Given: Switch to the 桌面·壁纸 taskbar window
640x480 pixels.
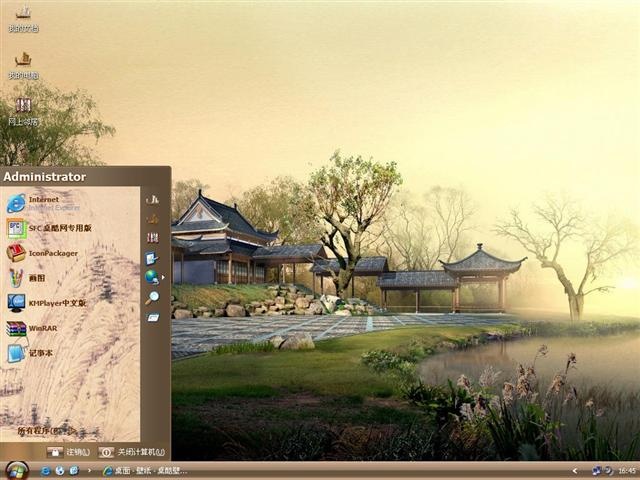Looking at the screenshot, I should [145, 471].
